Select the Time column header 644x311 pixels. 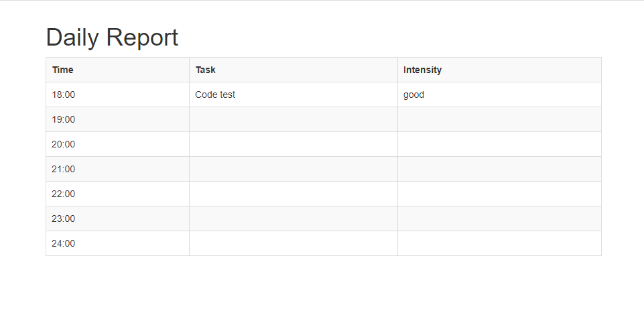pos(63,70)
